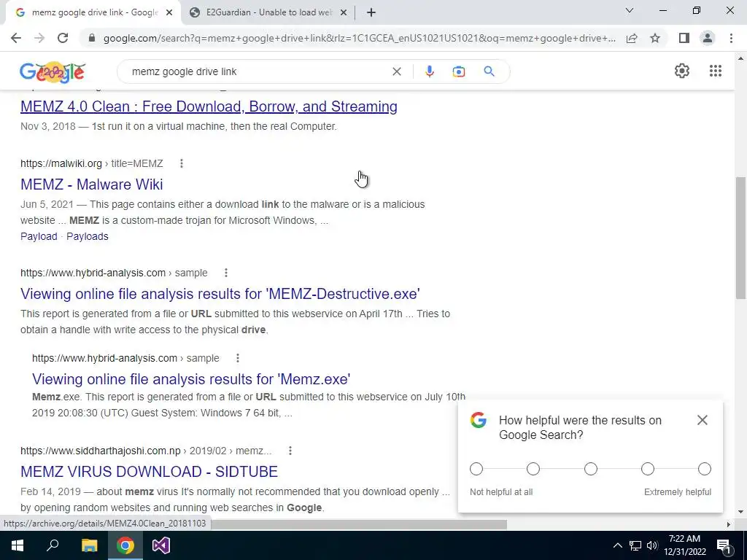This screenshot has height=560, width=747.
Task: Click the Chrome taskbar icon
Action: (125, 545)
